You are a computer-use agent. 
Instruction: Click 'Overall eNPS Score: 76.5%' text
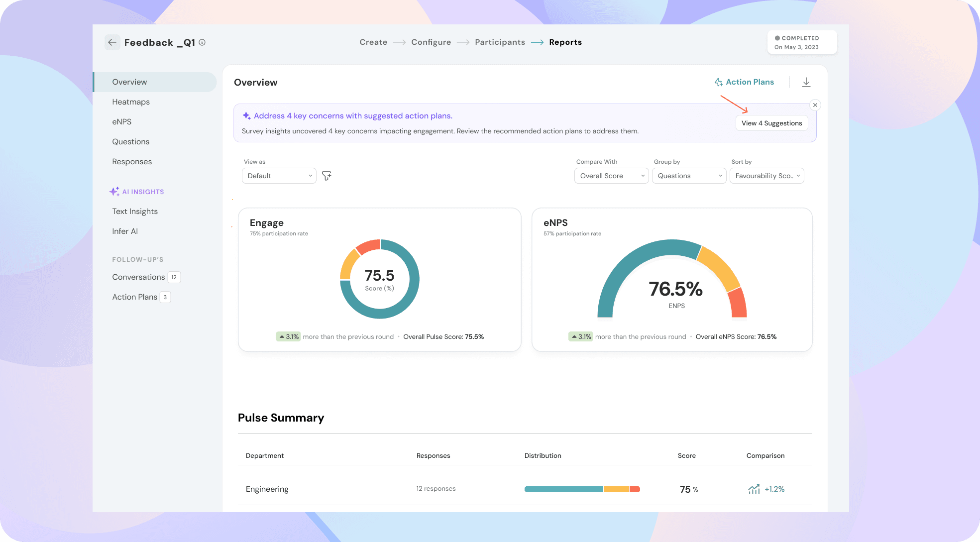pyautogui.click(x=736, y=337)
